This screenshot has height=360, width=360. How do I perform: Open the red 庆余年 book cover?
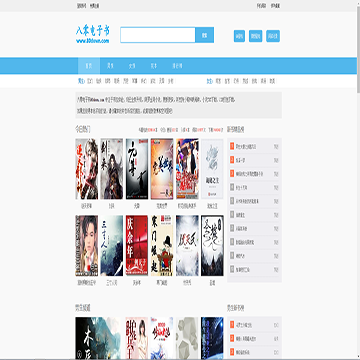click(137, 245)
